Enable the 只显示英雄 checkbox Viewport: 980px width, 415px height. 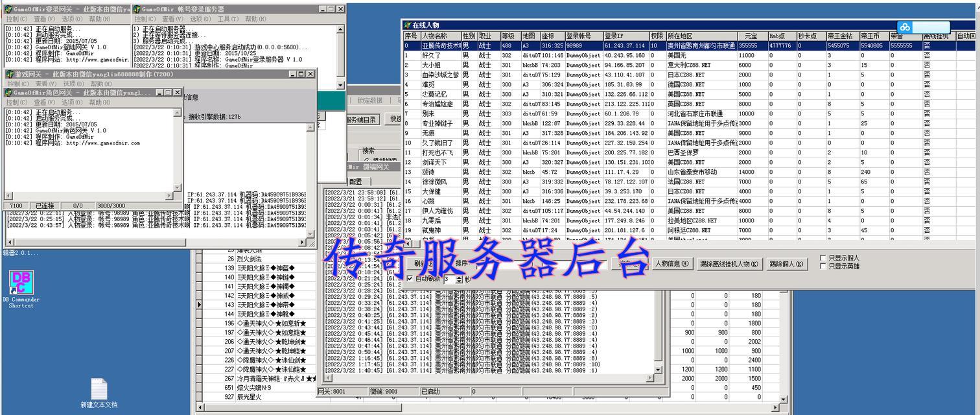(x=823, y=266)
